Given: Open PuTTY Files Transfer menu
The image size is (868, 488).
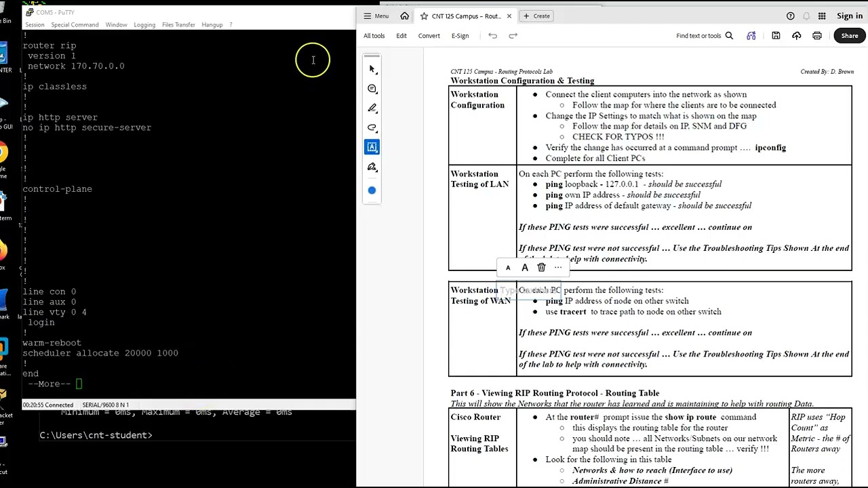Looking at the screenshot, I should coord(178,25).
